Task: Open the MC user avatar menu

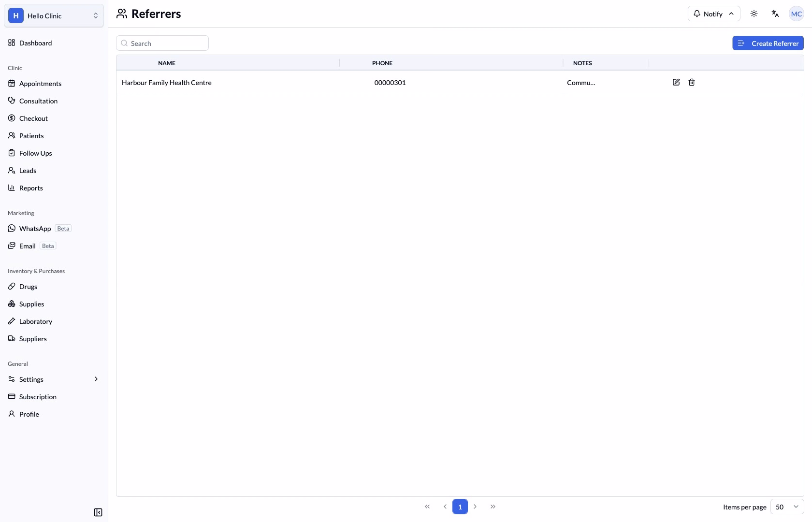Action: (797, 14)
